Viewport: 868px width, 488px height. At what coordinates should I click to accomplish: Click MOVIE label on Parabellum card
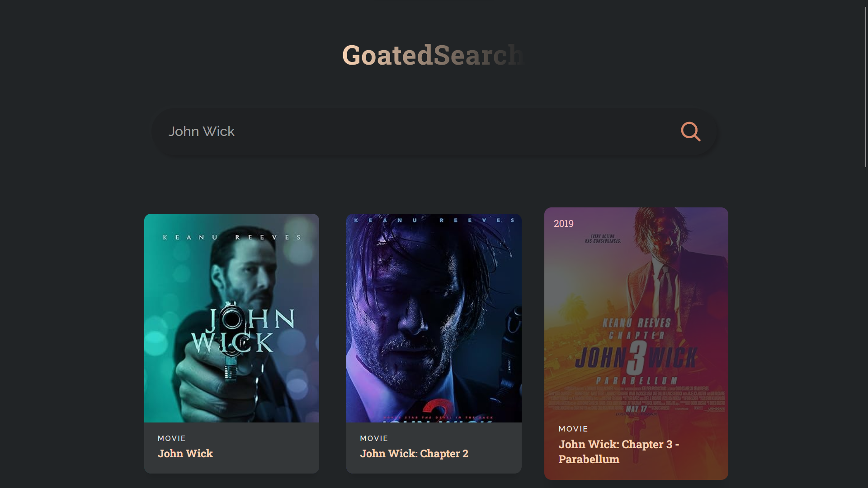coord(573,429)
